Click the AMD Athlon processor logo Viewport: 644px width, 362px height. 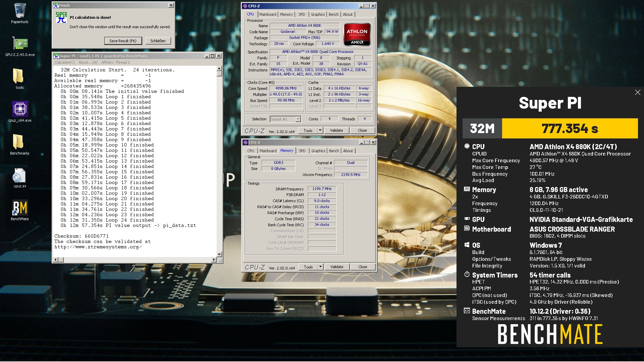tap(357, 34)
